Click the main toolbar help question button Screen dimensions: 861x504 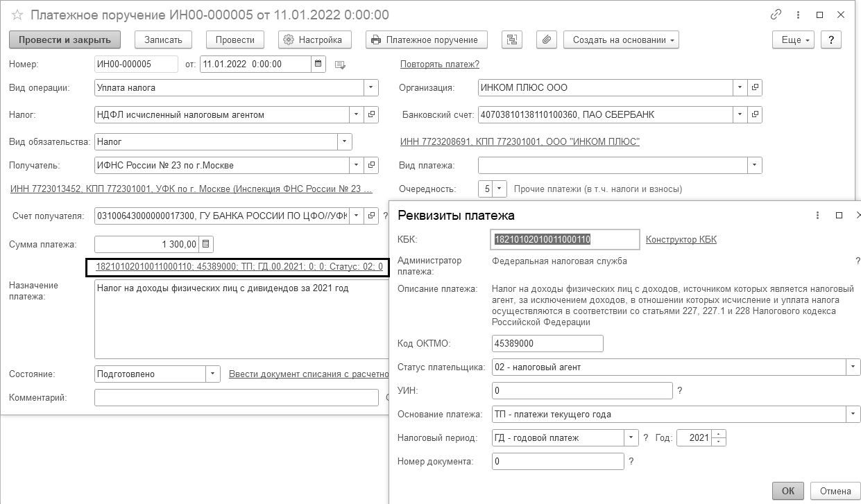pos(831,40)
